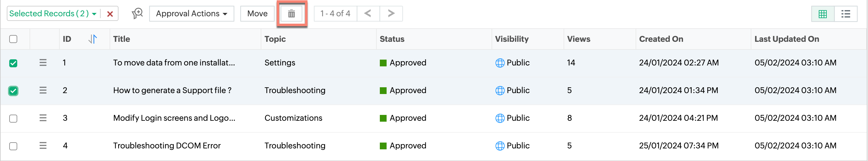Clear selected records with red X

pos(110,14)
